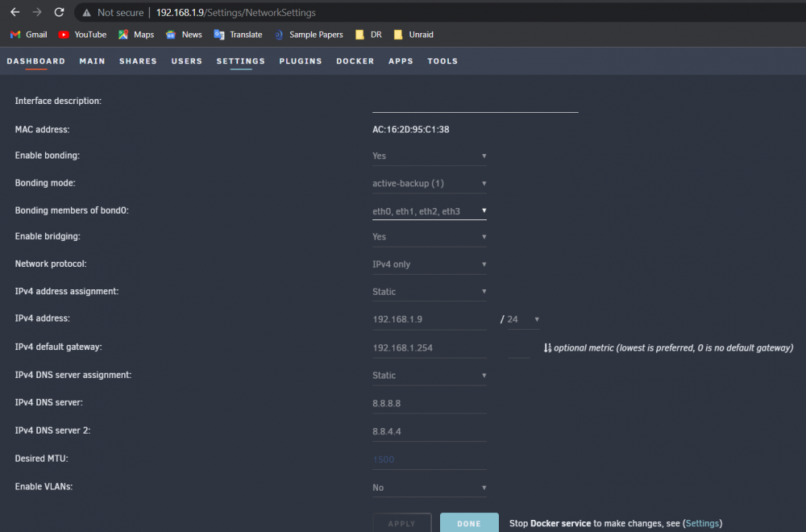
Task: Go back with the browser back arrow
Action: (15, 12)
